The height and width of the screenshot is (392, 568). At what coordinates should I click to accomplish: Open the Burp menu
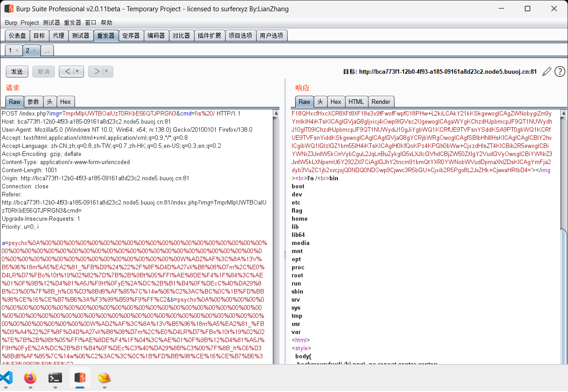11,22
